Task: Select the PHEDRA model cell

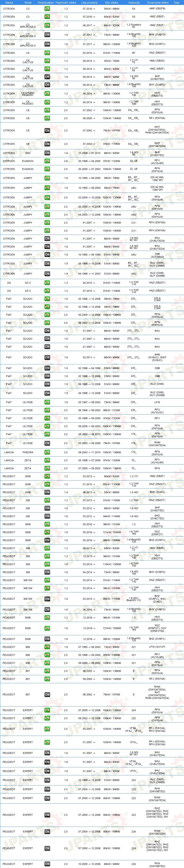Action: coord(28,453)
